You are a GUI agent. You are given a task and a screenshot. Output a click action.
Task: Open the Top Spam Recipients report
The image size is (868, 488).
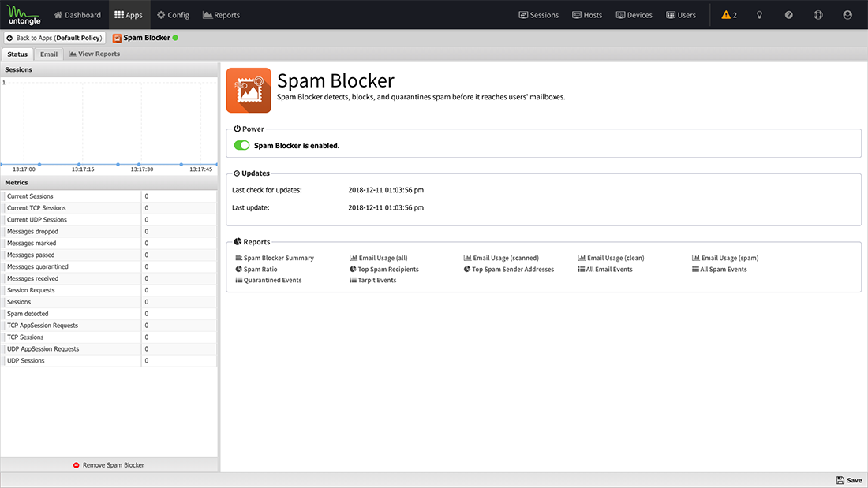384,270
